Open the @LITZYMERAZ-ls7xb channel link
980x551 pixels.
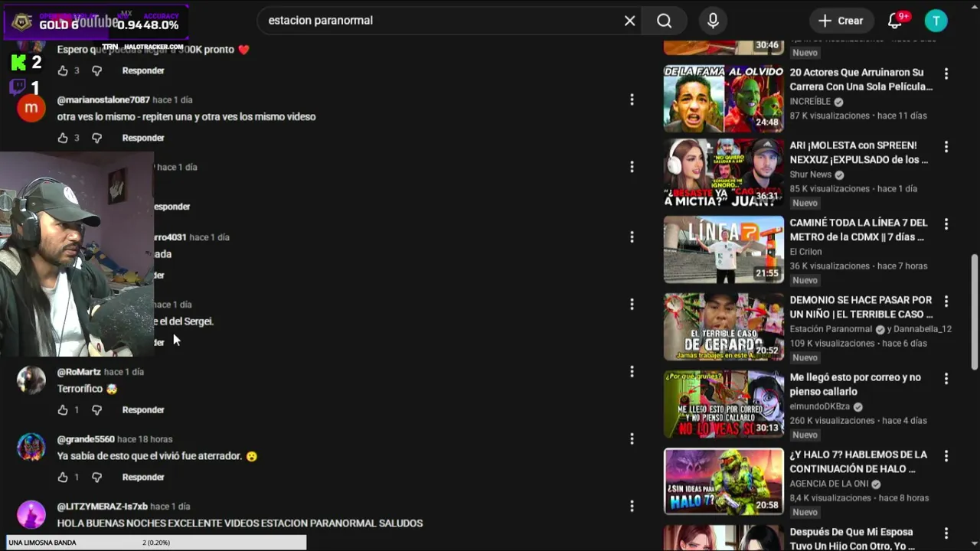[103, 507]
